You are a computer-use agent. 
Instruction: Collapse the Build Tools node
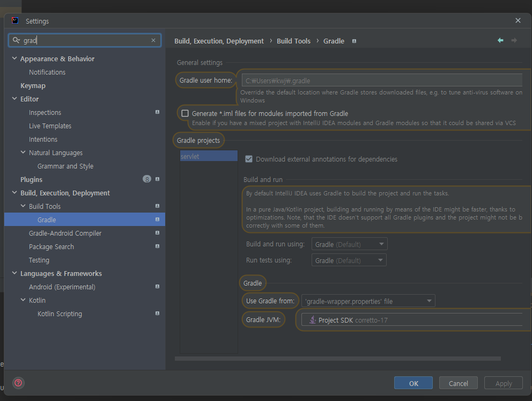click(x=23, y=206)
